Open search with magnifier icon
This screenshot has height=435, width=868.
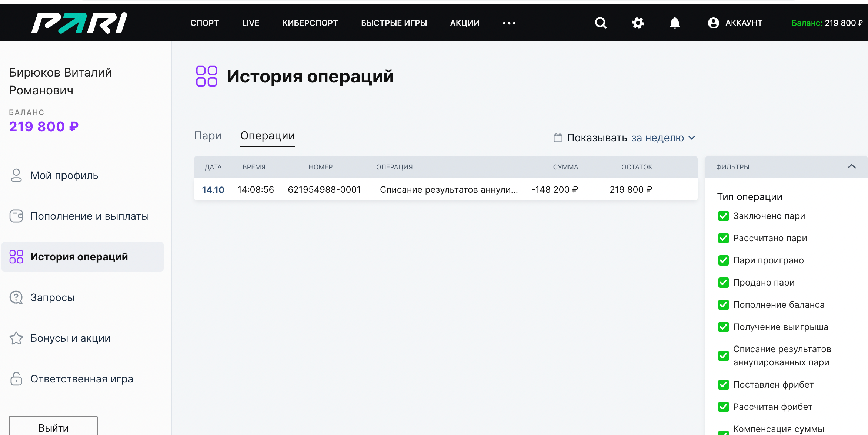point(601,23)
